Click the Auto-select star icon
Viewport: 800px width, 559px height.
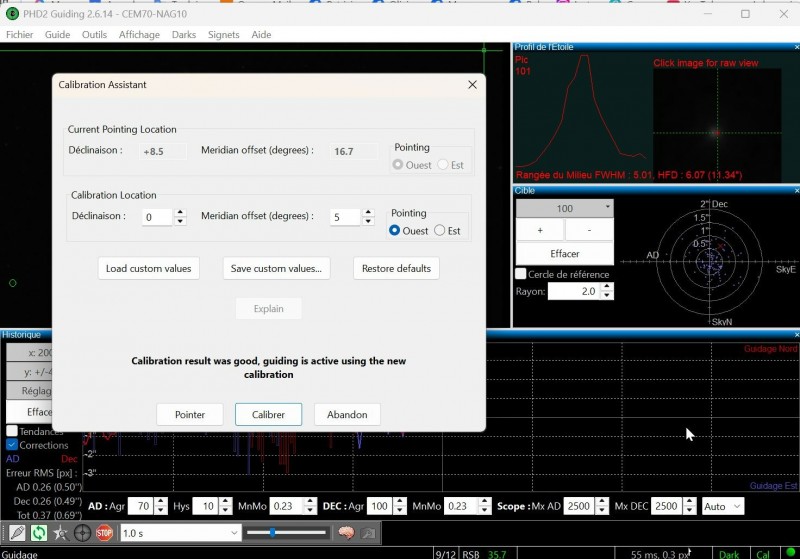[61, 533]
